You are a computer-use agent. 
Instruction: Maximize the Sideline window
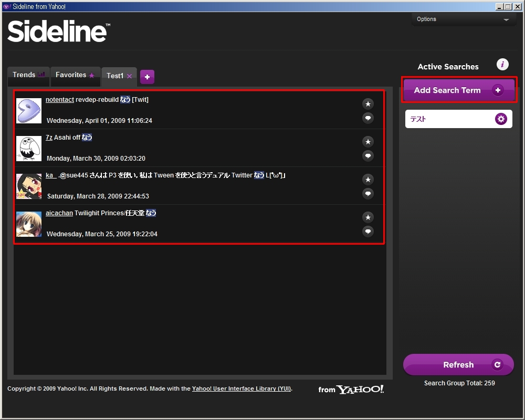pos(508,7)
